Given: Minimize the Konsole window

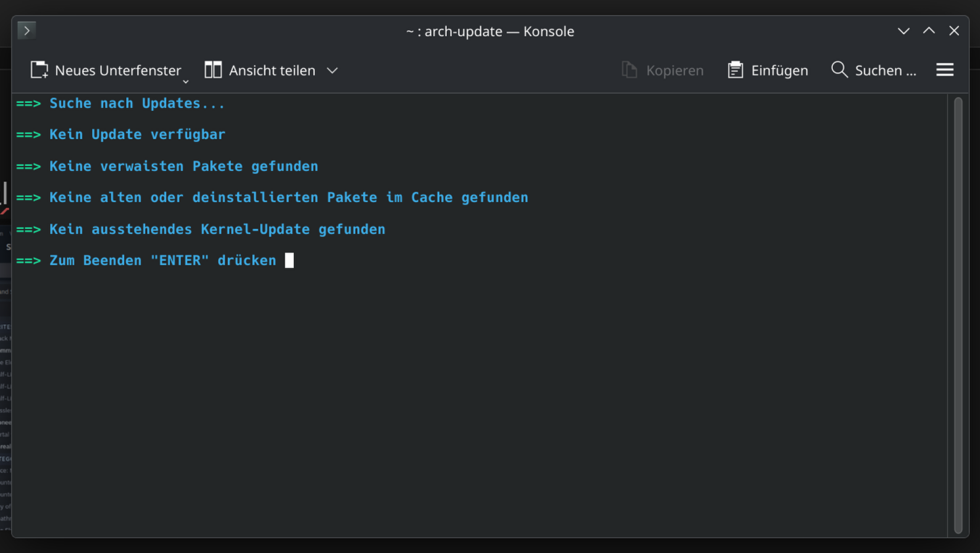Looking at the screenshot, I should (x=903, y=31).
